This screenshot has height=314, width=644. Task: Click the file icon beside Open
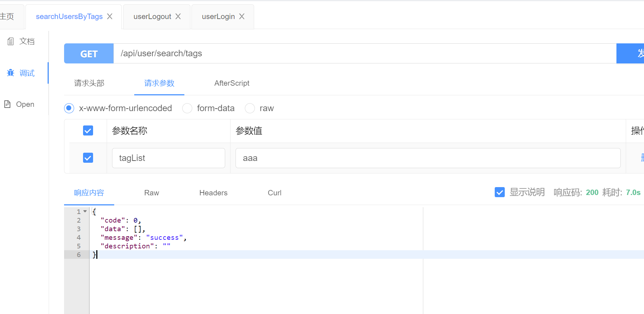(x=7, y=104)
